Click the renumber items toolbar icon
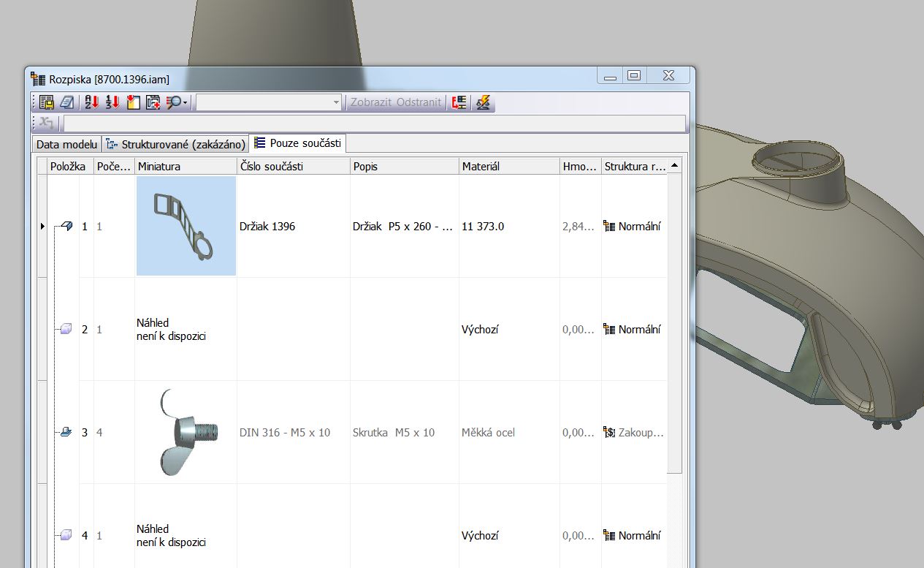 112,102
